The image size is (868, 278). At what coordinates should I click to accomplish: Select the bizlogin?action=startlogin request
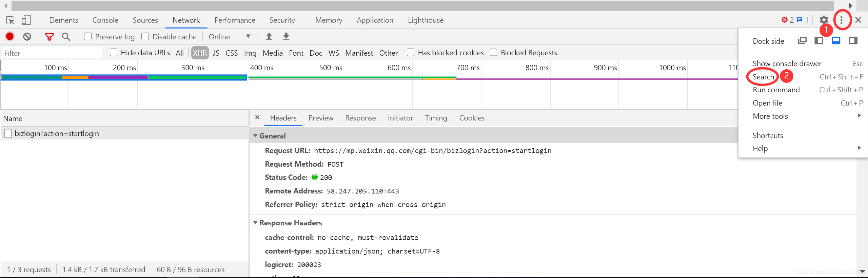pos(57,133)
